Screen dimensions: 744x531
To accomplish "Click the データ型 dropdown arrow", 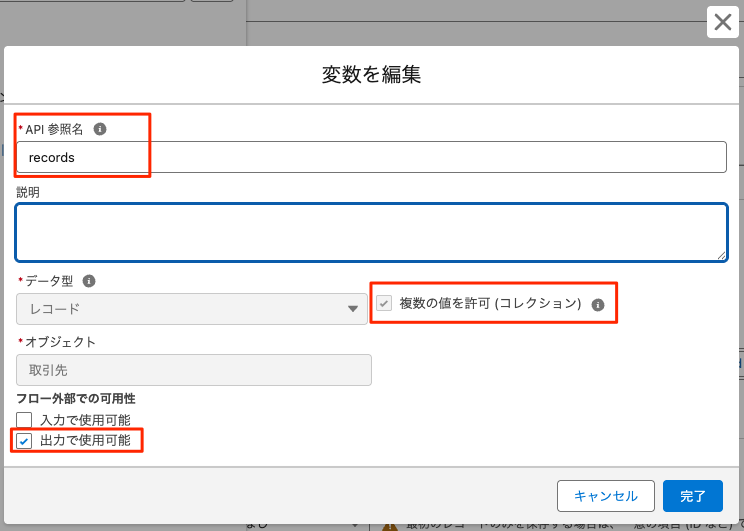I will click(353, 309).
